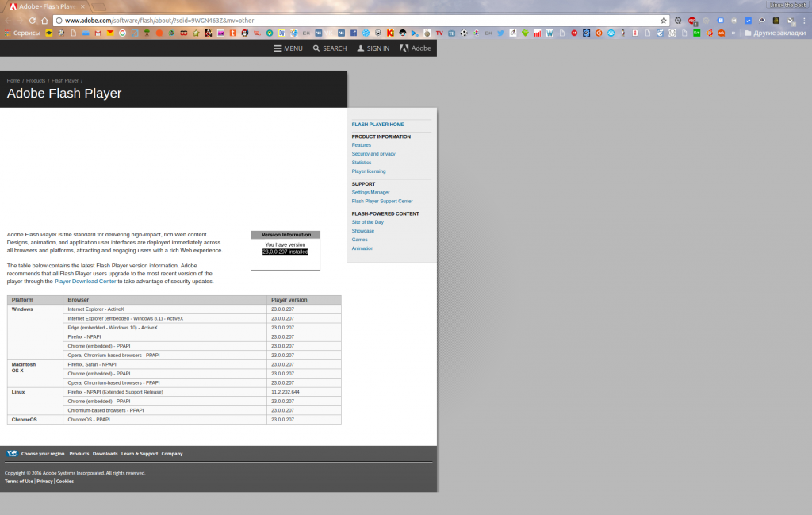Click SEARCH in the Adobe navigation bar
This screenshot has width=812, height=515.
click(330, 48)
